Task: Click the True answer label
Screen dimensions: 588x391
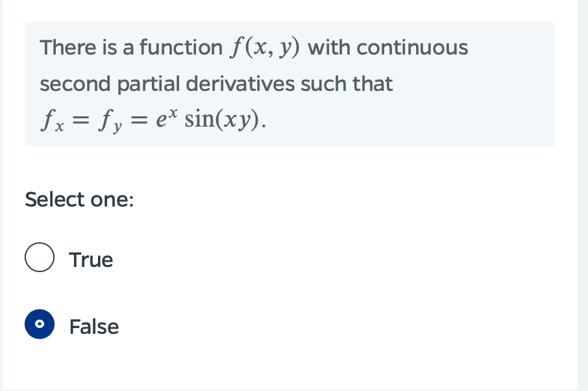Action: click(90, 260)
